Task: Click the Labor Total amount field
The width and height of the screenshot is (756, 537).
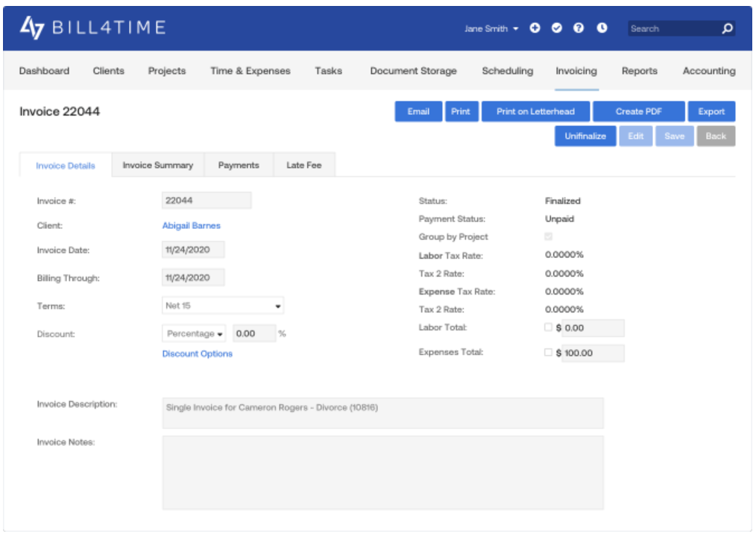Action: [x=593, y=328]
